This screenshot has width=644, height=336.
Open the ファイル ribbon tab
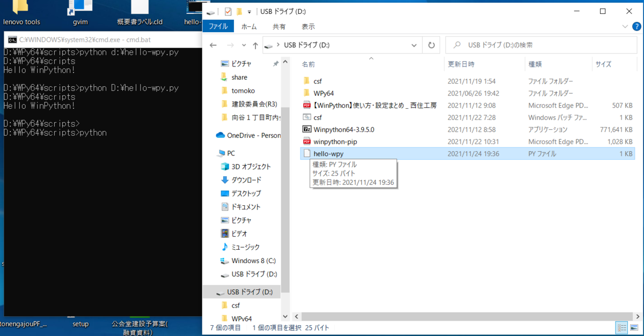coord(217,26)
